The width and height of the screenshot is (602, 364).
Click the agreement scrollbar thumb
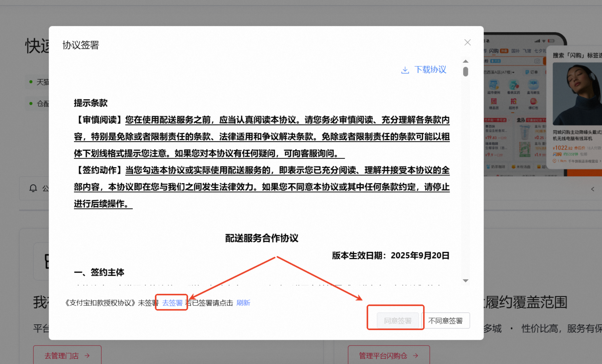(466, 72)
